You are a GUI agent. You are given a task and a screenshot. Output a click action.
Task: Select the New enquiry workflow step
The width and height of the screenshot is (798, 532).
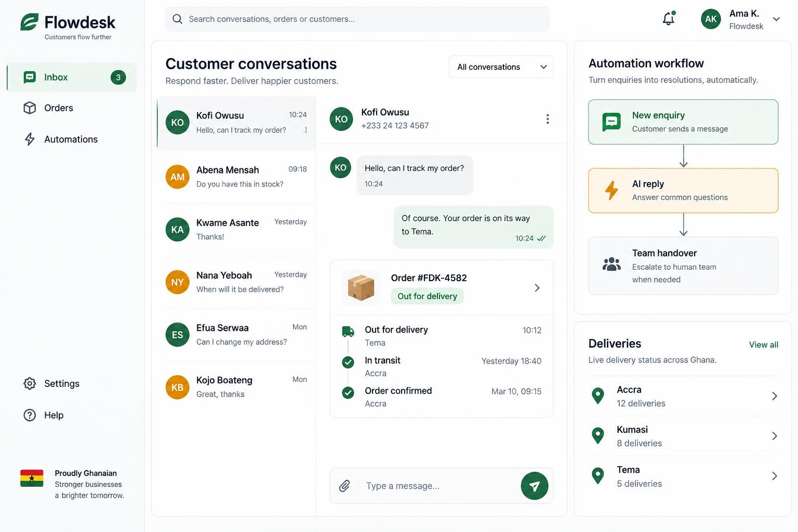click(683, 122)
